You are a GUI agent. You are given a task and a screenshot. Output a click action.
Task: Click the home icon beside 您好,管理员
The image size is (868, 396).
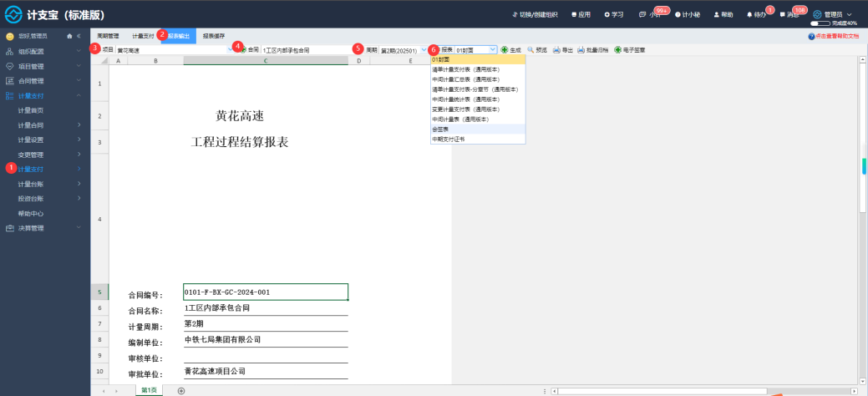coord(69,36)
